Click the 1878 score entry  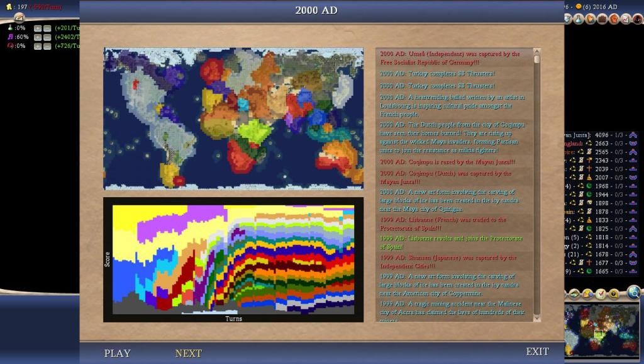click(602, 212)
